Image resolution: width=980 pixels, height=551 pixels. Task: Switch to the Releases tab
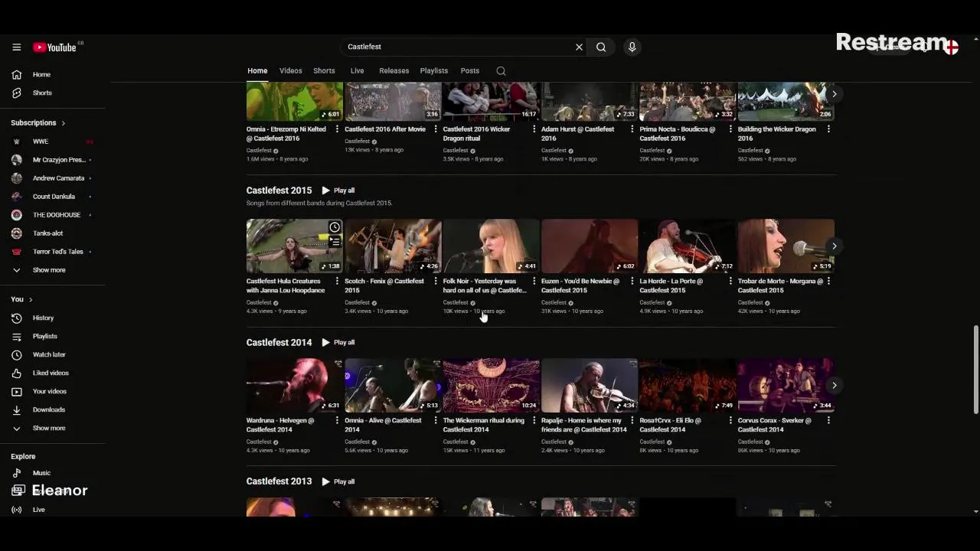[394, 70]
